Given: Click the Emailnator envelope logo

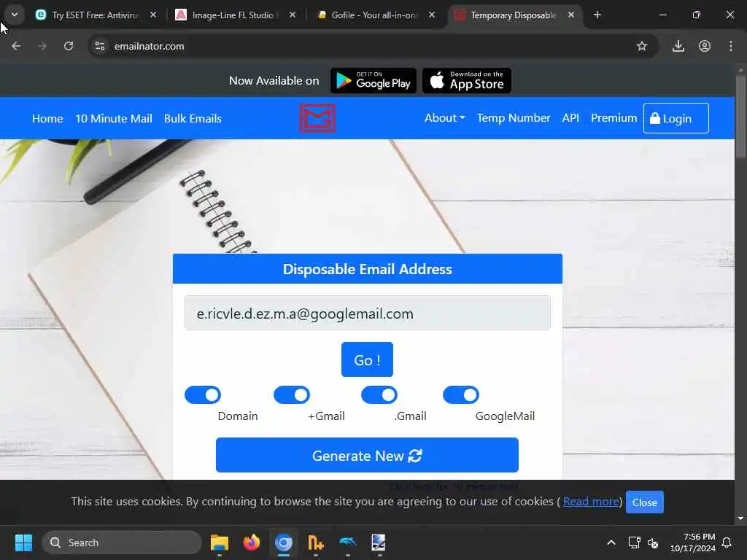Looking at the screenshot, I should 317,118.
